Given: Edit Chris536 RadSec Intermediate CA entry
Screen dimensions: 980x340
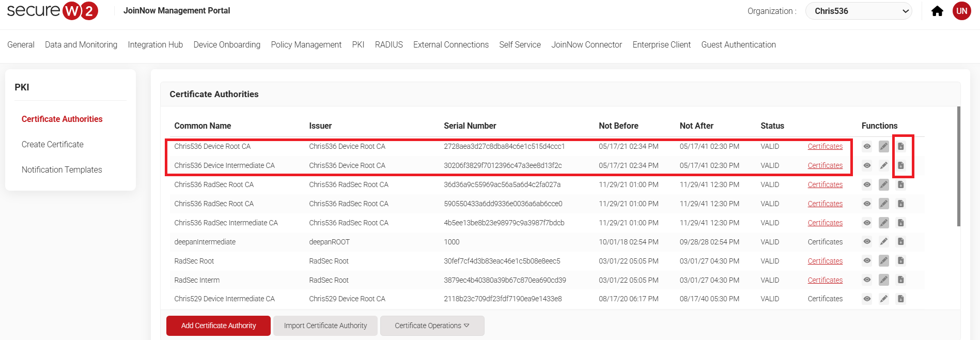Looking at the screenshot, I should pyautogui.click(x=884, y=223).
